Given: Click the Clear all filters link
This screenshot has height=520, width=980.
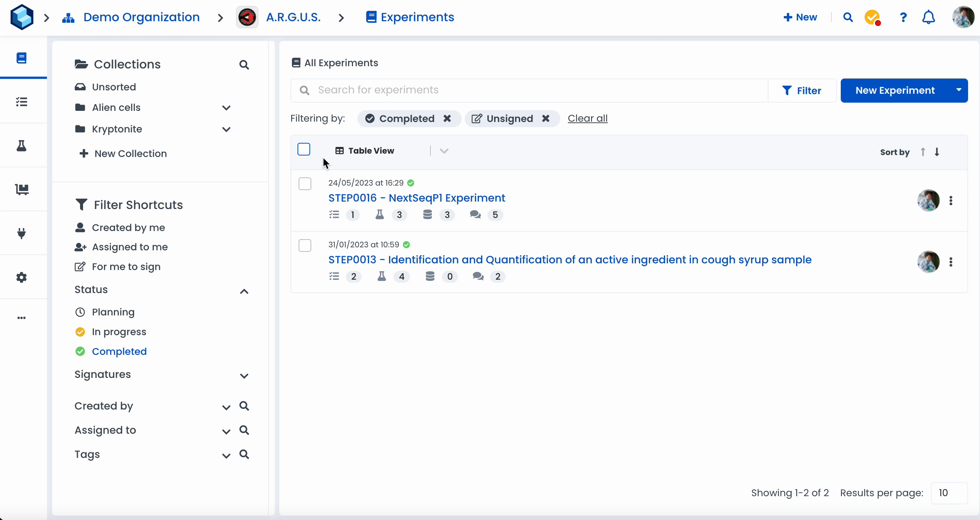Looking at the screenshot, I should pyautogui.click(x=587, y=119).
